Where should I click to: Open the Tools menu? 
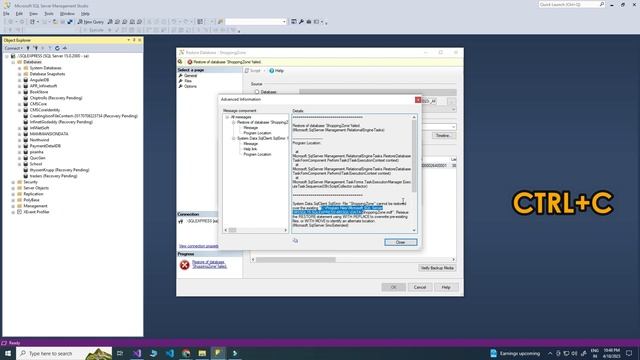point(49,13)
